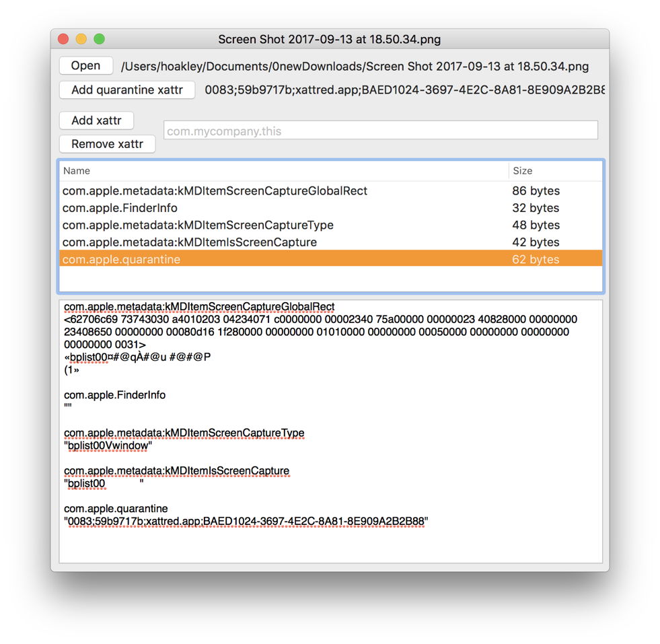This screenshot has width=660, height=644.
Task: Close the window with red button
Action: 64,40
